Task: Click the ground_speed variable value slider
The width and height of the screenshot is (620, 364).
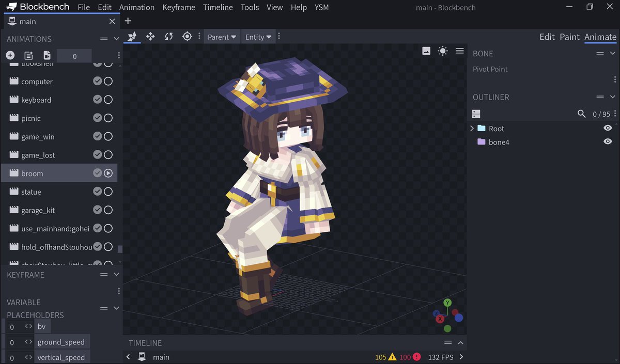Action: pyautogui.click(x=20, y=342)
